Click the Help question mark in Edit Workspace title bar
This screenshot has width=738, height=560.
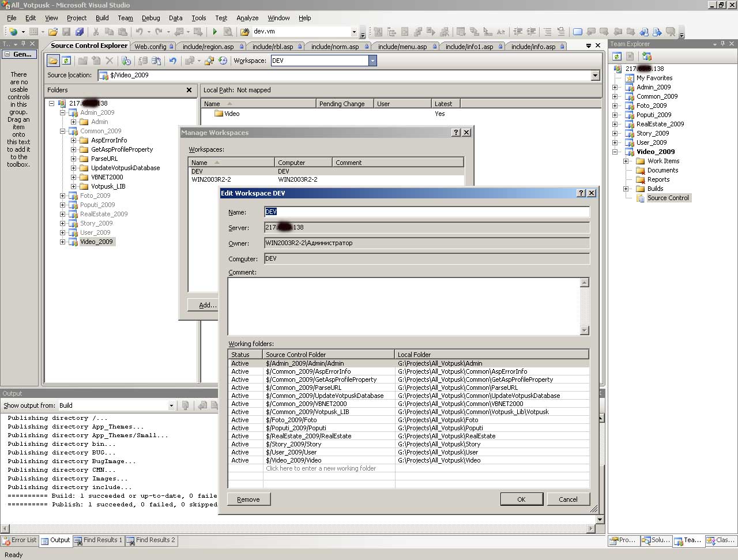pos(581,193)
